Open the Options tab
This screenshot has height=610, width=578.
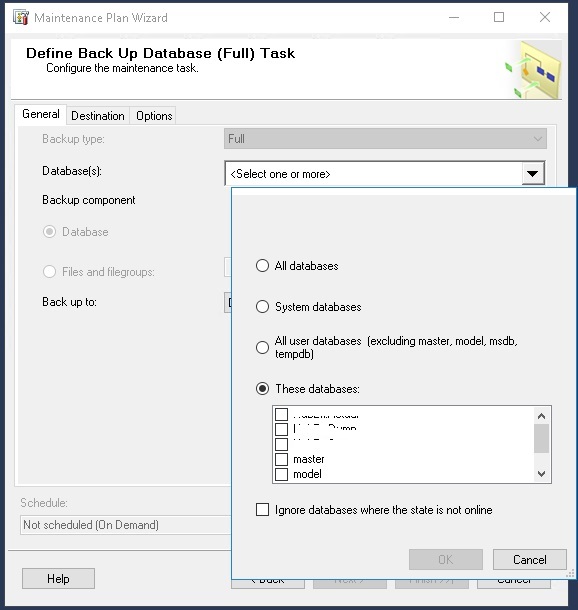coord(154,116)
